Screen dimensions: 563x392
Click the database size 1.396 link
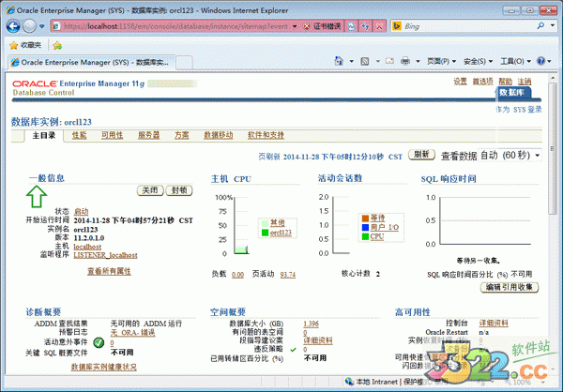[311, 324]
